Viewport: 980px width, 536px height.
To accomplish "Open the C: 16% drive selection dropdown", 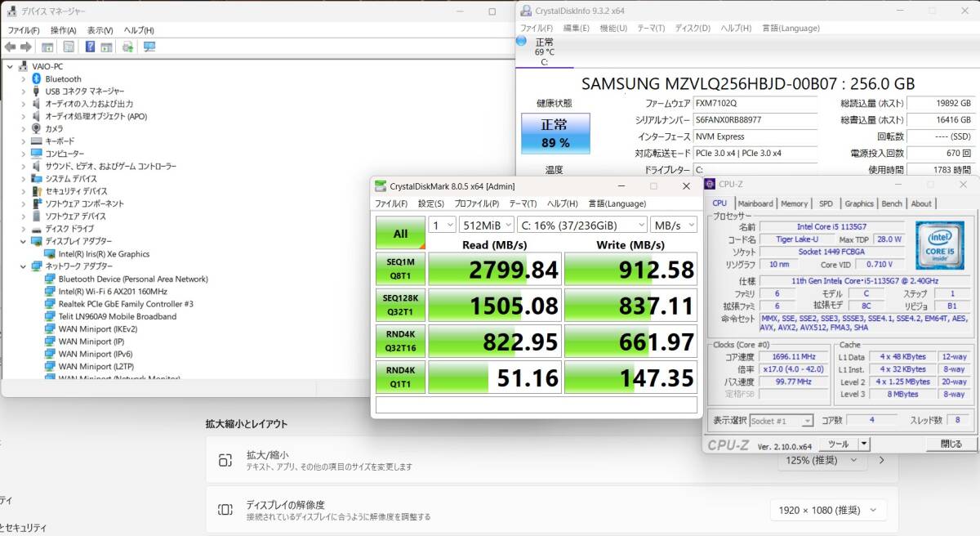I will point(582,225).
